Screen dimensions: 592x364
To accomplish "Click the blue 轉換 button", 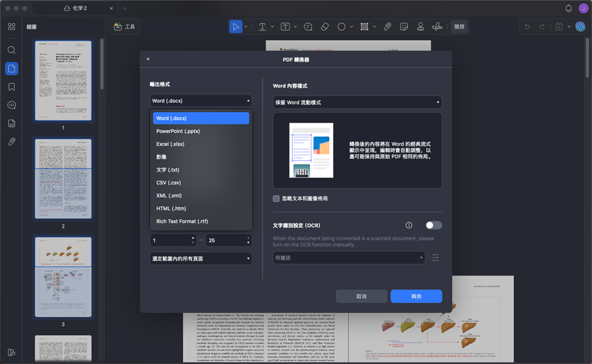I will pos(416,296).
